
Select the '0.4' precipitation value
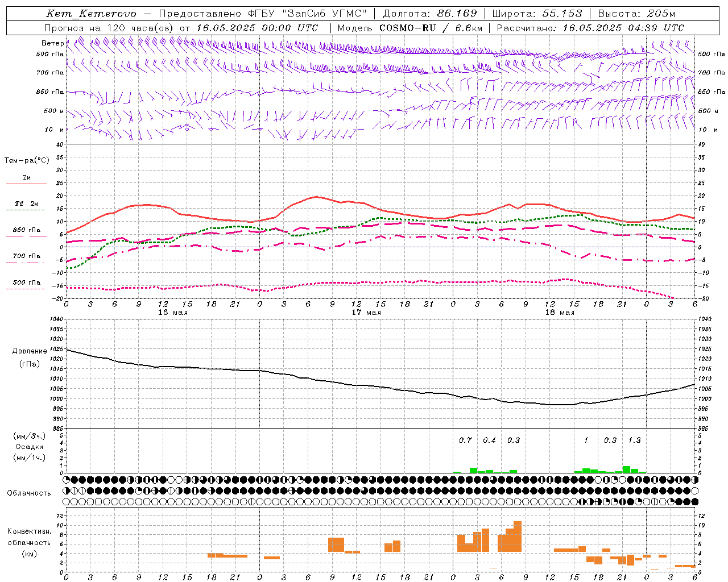click(489, 440)
